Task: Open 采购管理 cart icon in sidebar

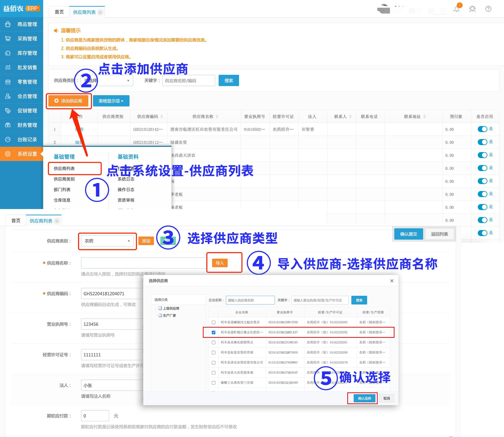Action: (x=8, y=39)
